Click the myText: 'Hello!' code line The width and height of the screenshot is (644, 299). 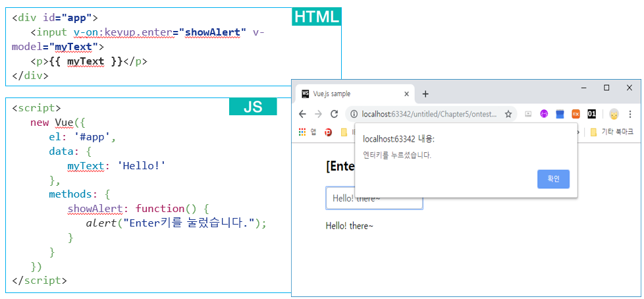(117, 165)
